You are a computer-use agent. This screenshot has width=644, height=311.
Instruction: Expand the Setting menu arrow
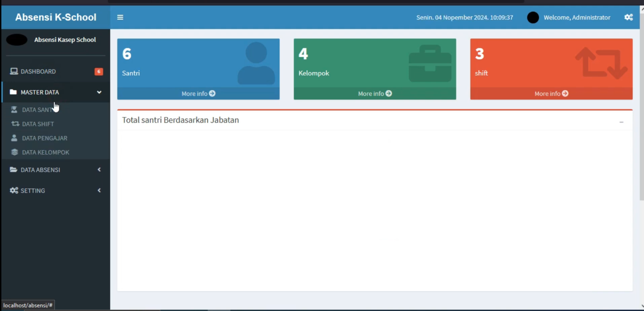[x=99, y=190]
